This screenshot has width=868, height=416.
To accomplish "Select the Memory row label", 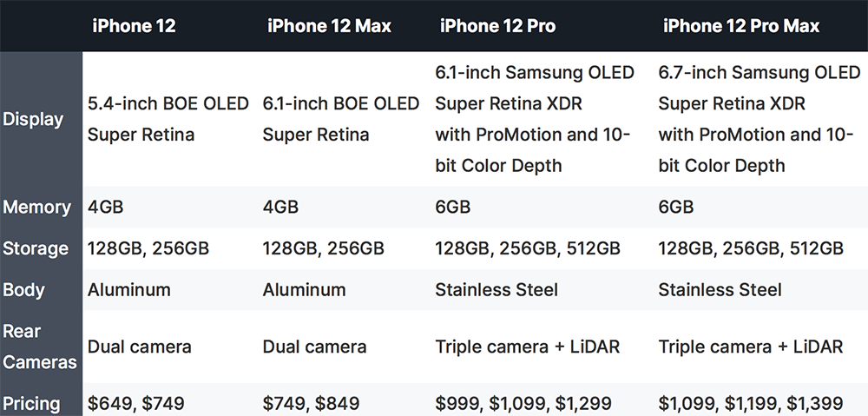I will pos(36,208).
